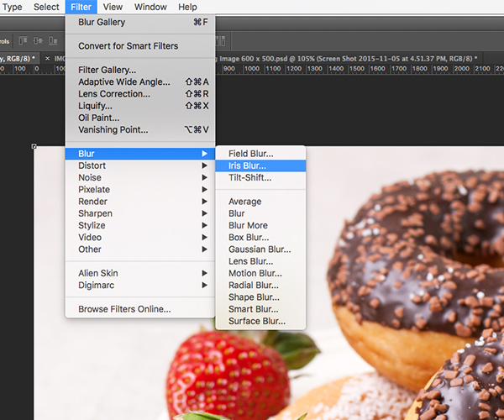Expand the Noise submenu
The height and width of the screenshot is (420, 504).
tap(140, 177)
